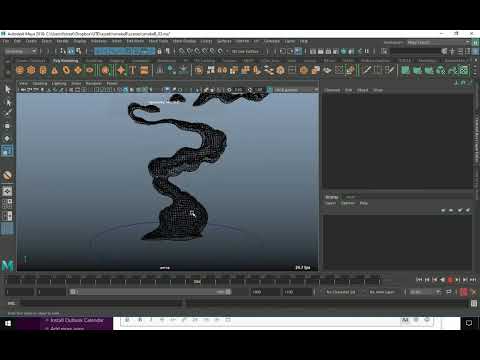Toggle select by component type mode
480x360 pixels.
[x=78, y=51]
